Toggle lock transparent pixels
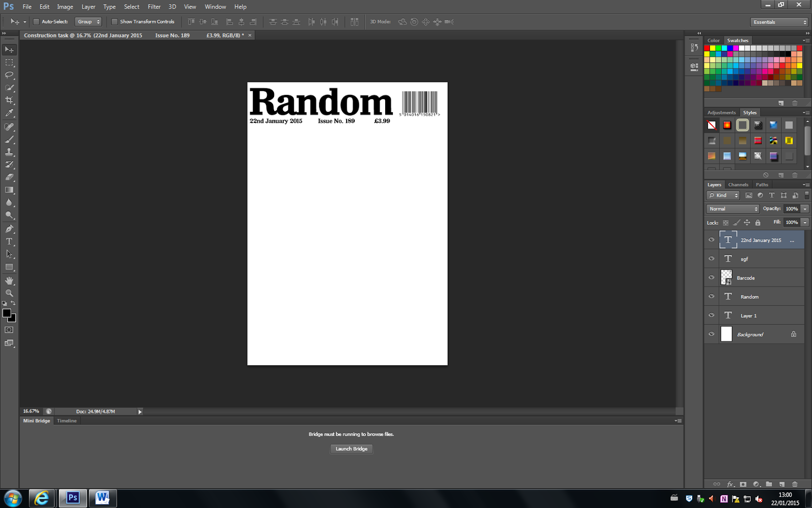This screenshot has height=508, width=812. coord(726,223)
